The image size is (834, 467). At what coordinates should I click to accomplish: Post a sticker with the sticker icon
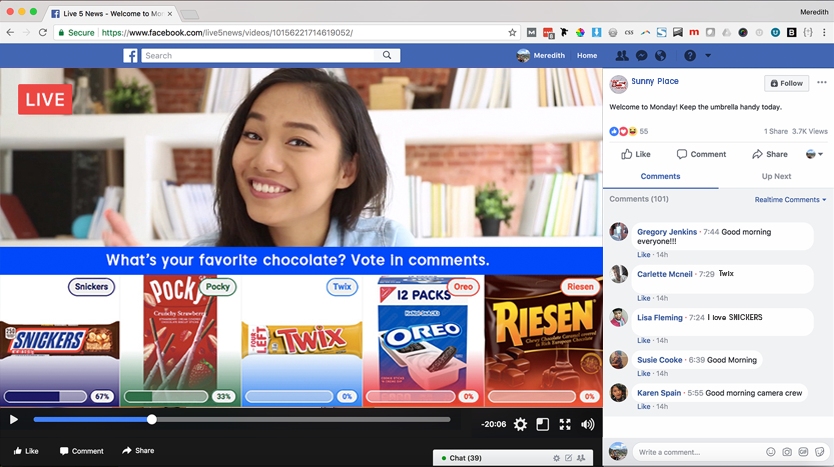click(820, 452)
